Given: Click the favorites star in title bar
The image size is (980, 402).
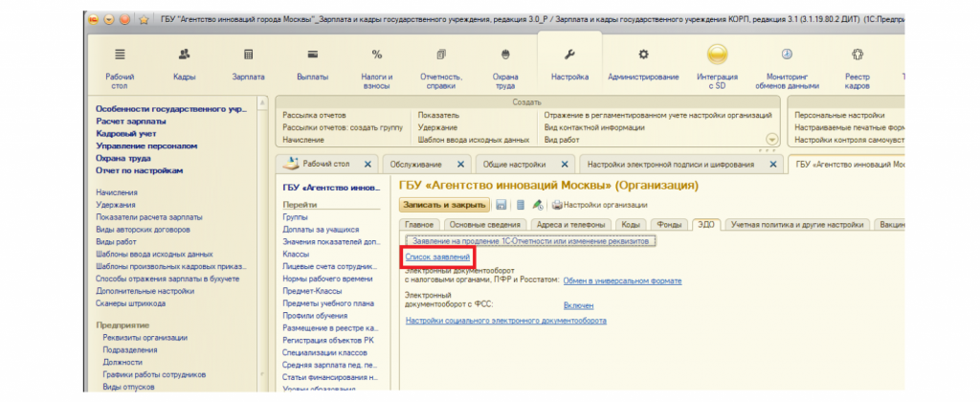Looking at the screenshot, I should tap(143, 18).
